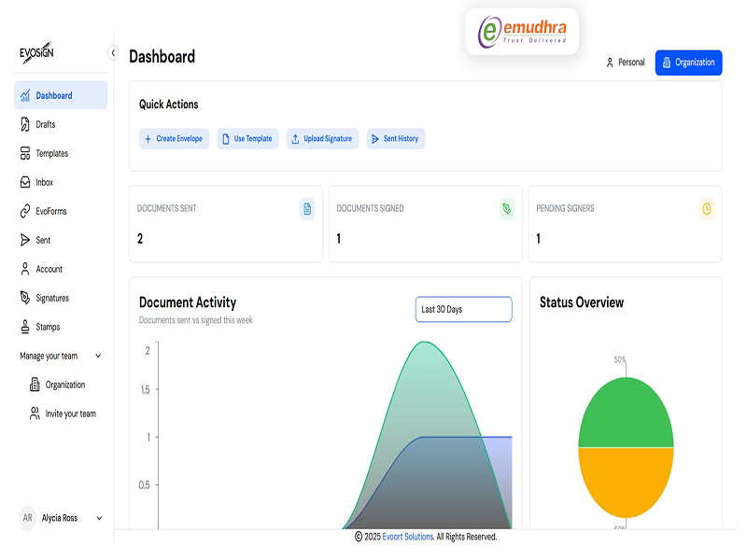Click the Inbox envelope icon
747x560 pixels.
pos(25,182)
